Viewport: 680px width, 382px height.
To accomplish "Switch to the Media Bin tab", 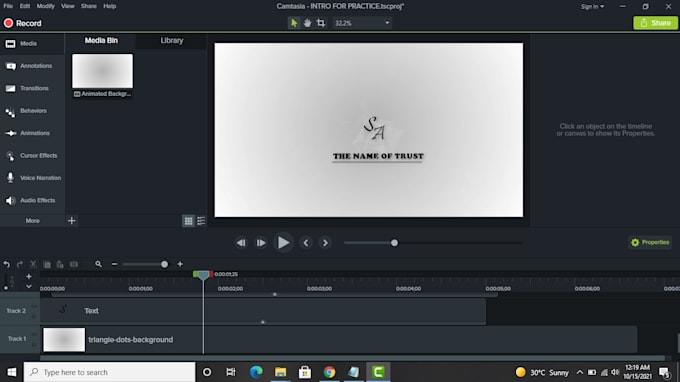I will [x=101, y=40].
